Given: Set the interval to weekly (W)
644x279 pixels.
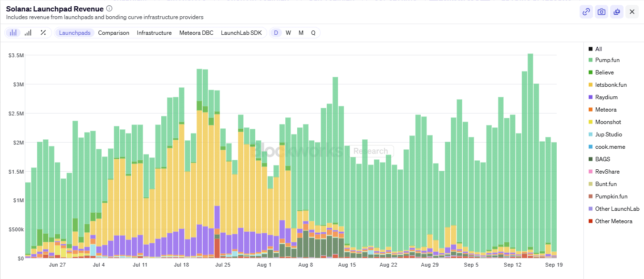Looking at the screenshot, I should 288,33.
